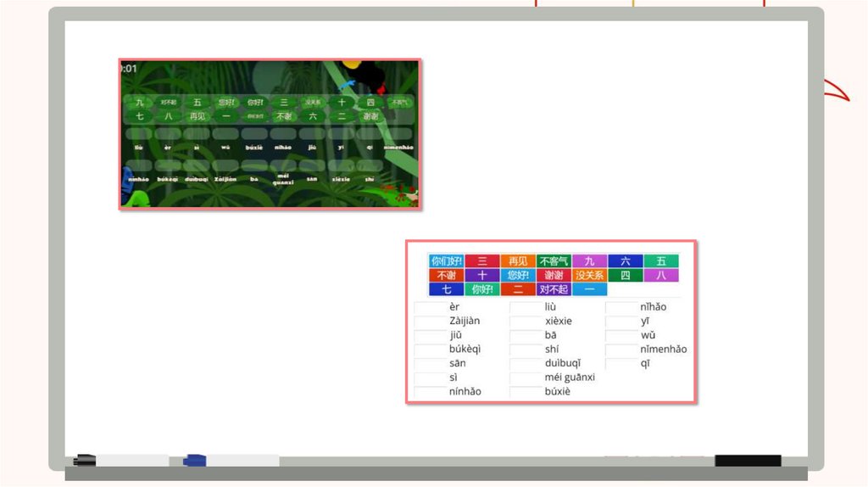Select 五 leaf tile in jungle game
Image resolution: width=868 pixels, height=487 pixels.
pos(197,103)
